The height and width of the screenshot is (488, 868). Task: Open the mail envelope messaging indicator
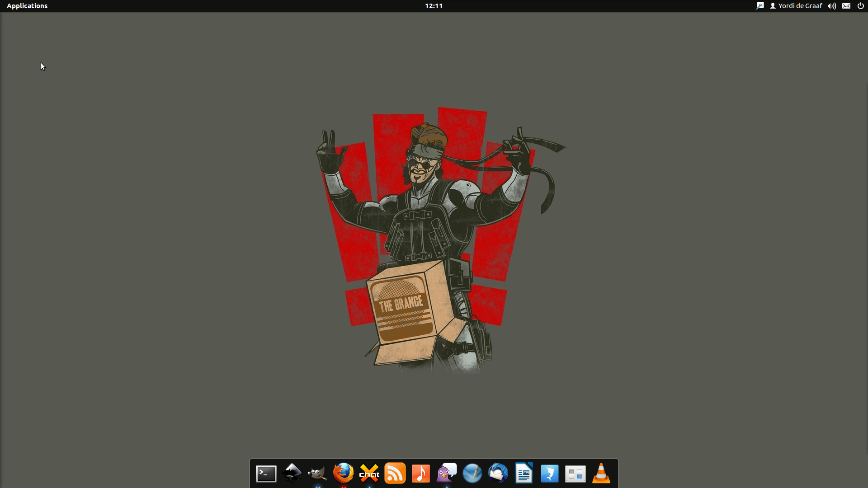(846, 6)
